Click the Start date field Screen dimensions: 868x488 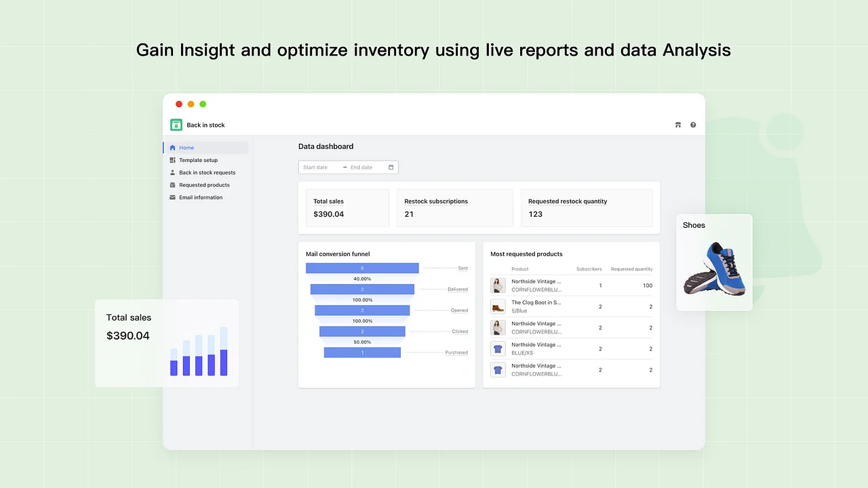319,167
